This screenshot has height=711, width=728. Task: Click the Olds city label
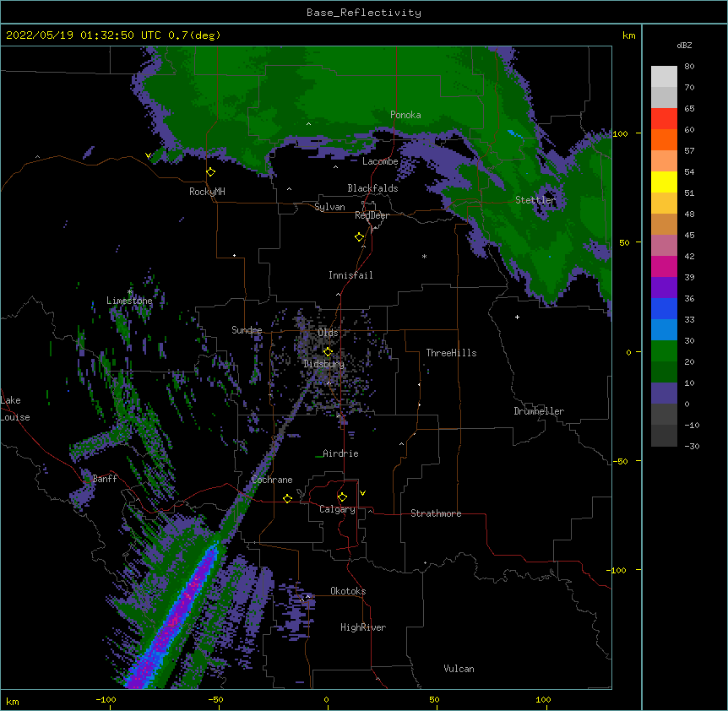tap(328, 333)
